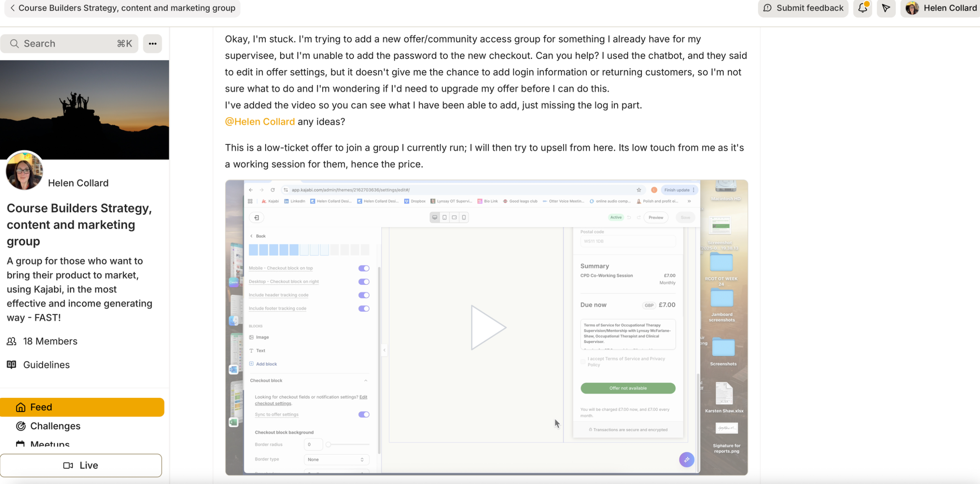Click the @Helen Collard mention link
The width and height of the screenshot is (980, 484).
coord(260,122)
